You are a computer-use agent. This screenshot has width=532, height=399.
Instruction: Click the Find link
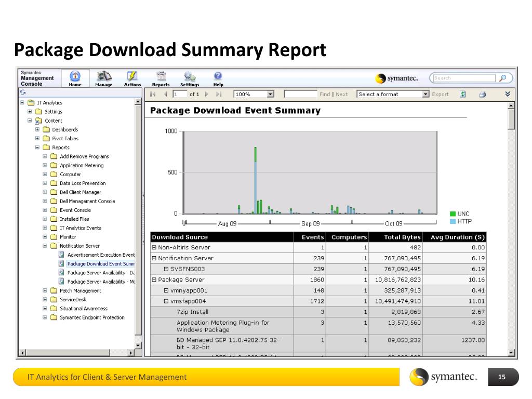[x=325, y=95]
